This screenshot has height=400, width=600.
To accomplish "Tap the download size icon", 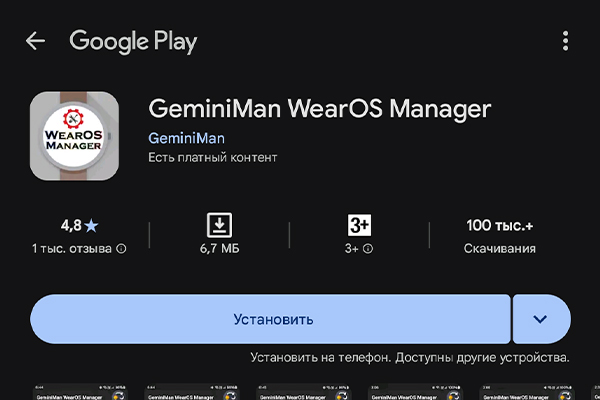I will [219, 225].
